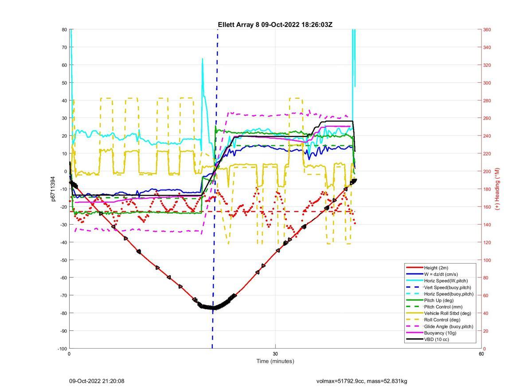Click the (+) Heading (°M) axis label
Image resolution: width=532 pixels, height=392 pixels.
(x=497, y=189)
